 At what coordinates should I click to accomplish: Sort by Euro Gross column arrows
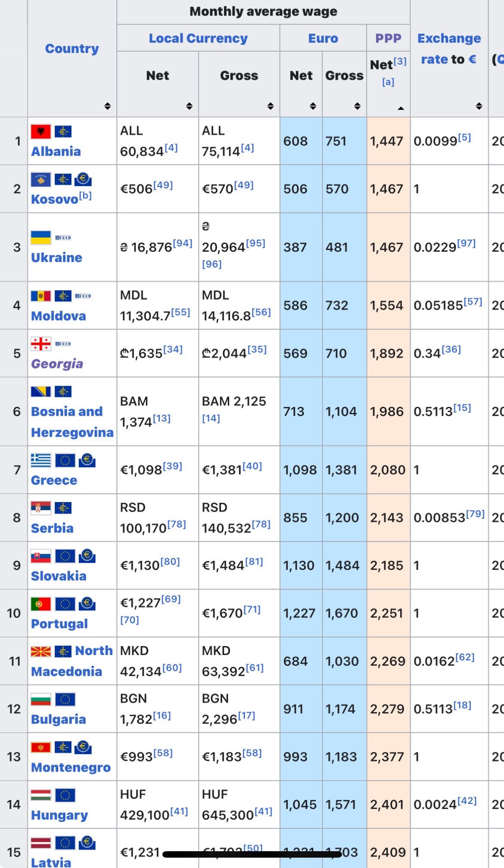click(357, 106)
